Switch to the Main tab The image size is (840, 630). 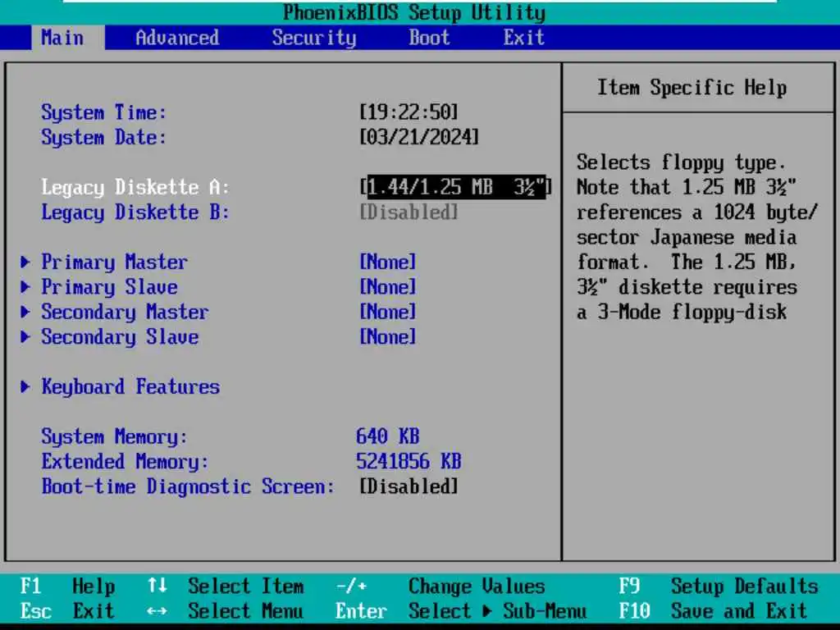coord(68,38)
